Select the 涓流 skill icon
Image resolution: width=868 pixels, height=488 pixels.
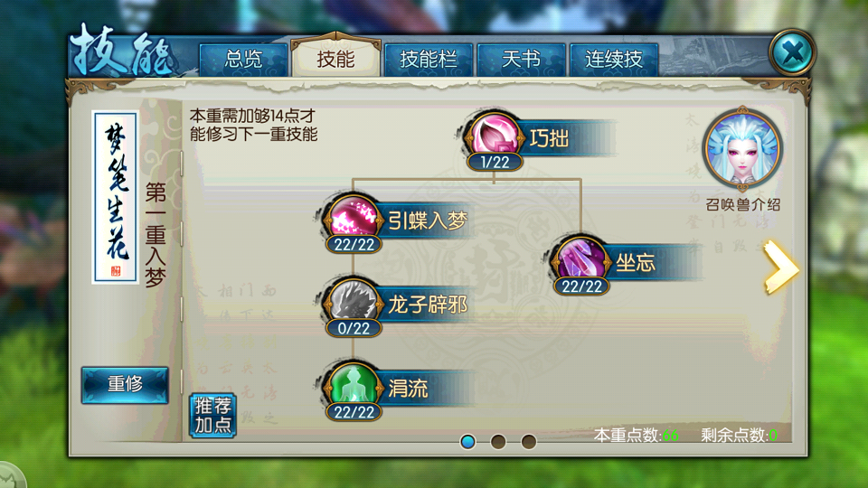point(354,386)
